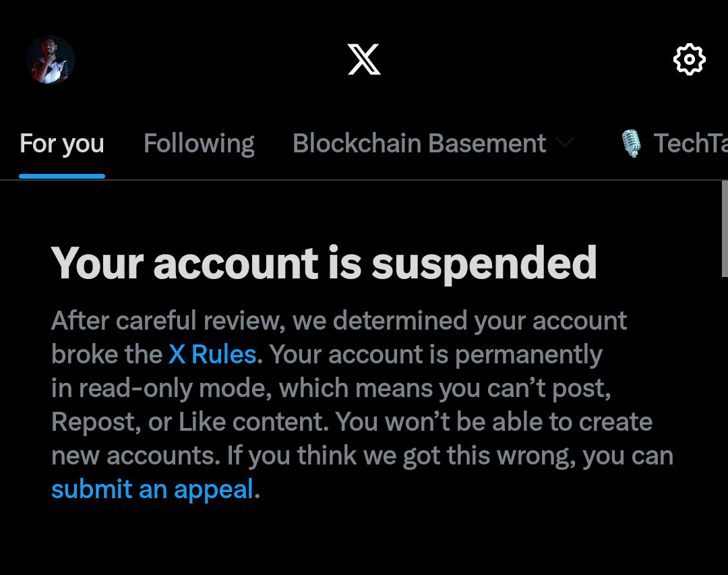Open the partially visible TechTa tab

[x=690, y=144]
